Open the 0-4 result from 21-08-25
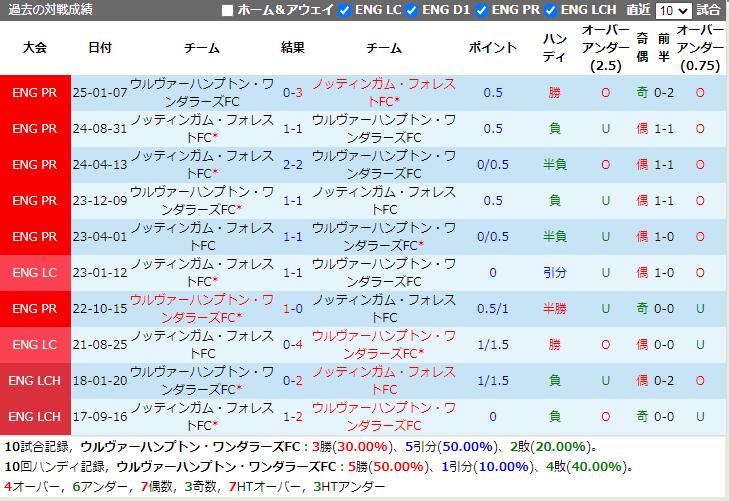Screen dimensions: 729x501 click(x=293, y=345)
